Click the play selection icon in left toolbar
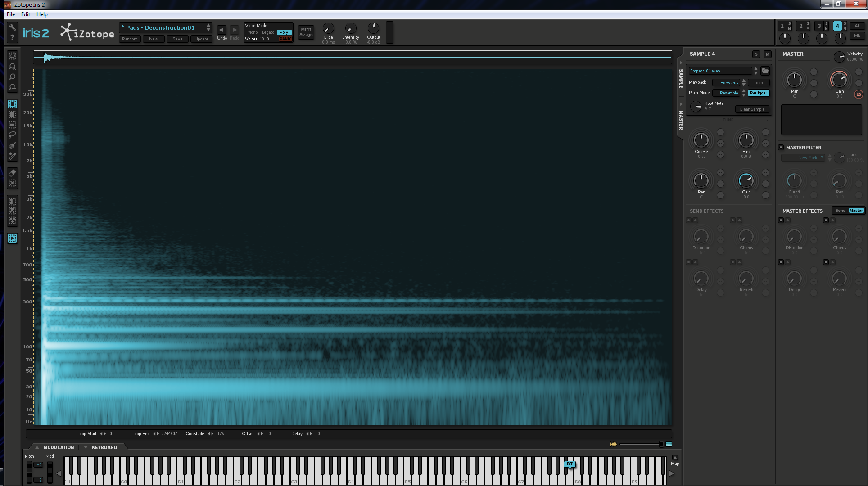Image resolution: width=868 pixels, height=486 pixels. point(12,238)
